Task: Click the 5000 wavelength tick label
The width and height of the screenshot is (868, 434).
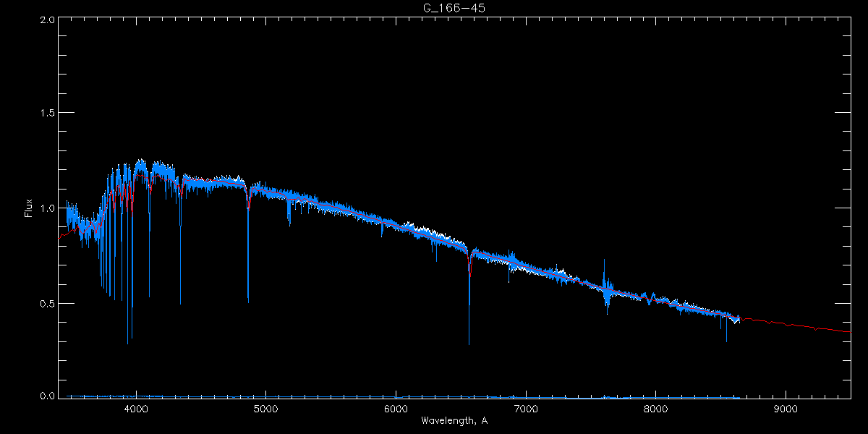Action: point(266,408)
